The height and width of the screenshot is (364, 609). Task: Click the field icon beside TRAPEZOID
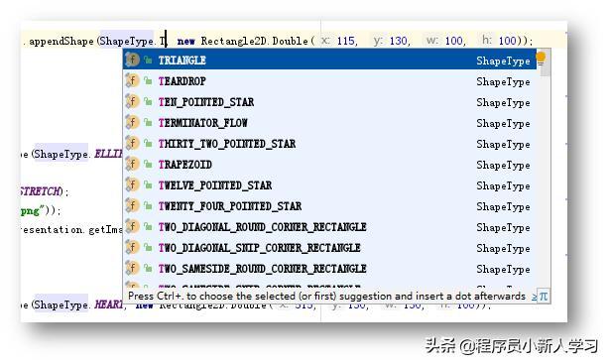click(133, 164)
